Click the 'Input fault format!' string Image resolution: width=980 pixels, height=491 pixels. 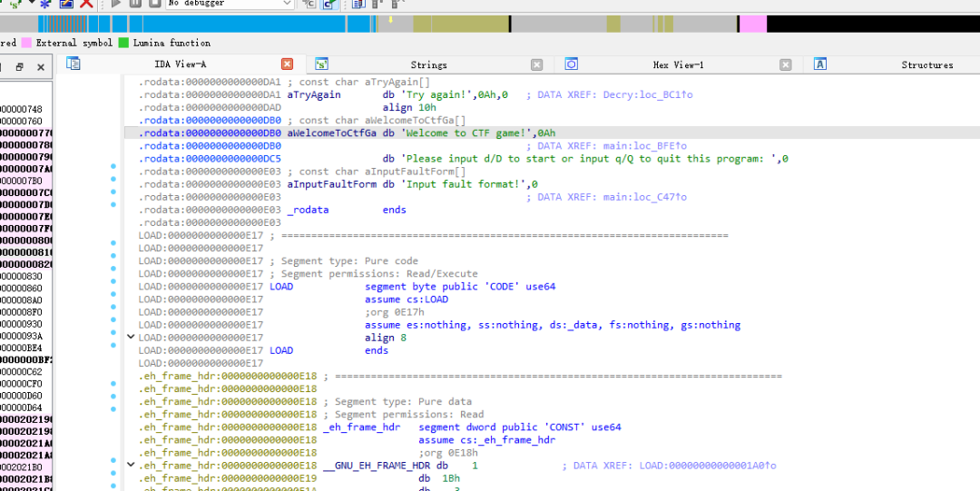point(465,184)
